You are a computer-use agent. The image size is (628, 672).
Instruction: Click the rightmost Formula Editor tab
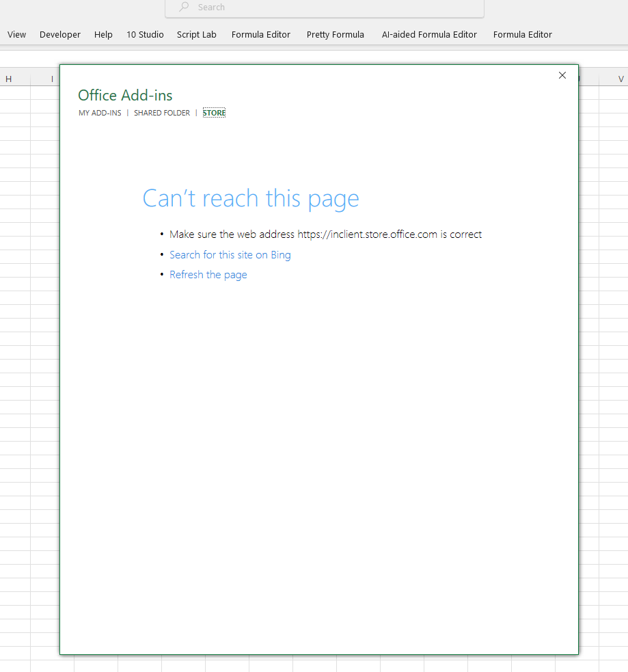tap(522, 34)
